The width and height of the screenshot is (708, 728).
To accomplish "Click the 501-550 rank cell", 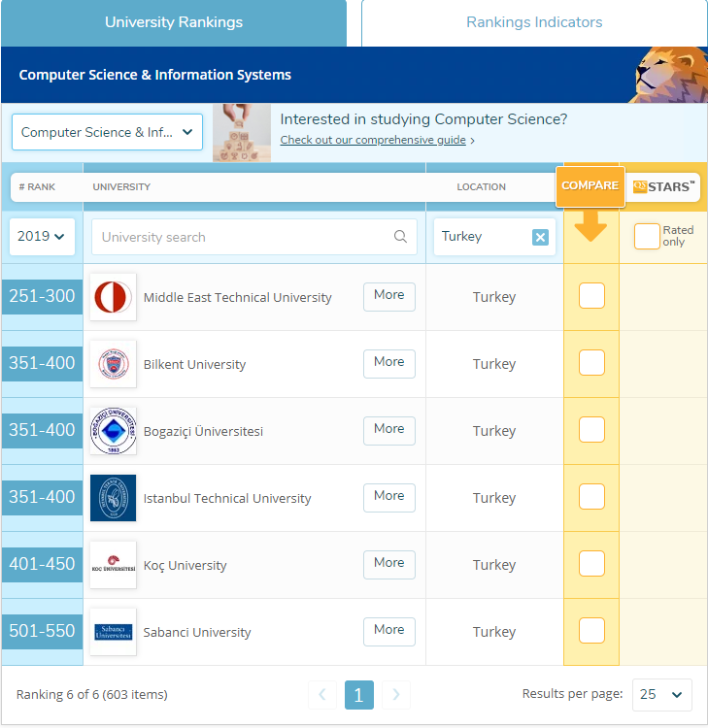I will [x=43, y=631].
